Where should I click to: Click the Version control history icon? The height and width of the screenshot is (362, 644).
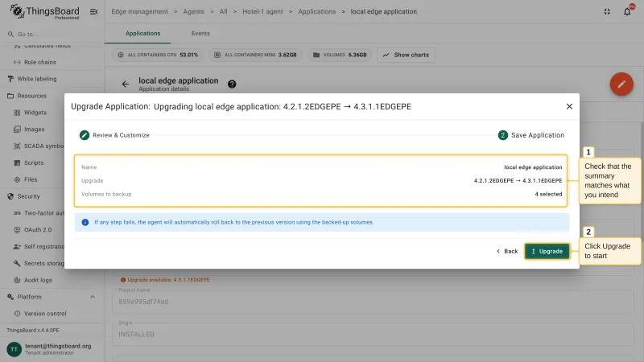[17, 314]
